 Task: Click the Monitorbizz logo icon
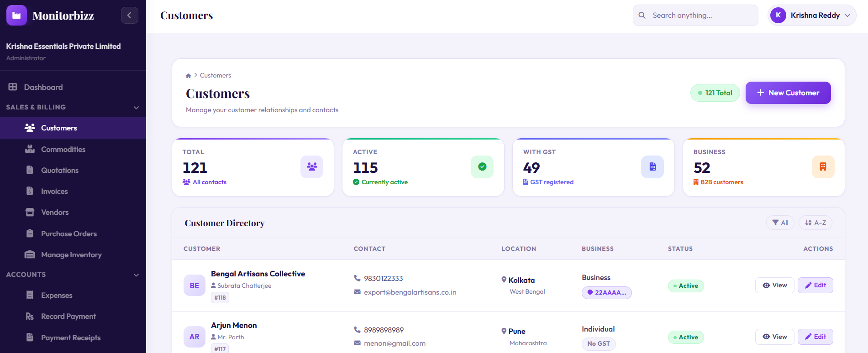(x=16, y=16)
